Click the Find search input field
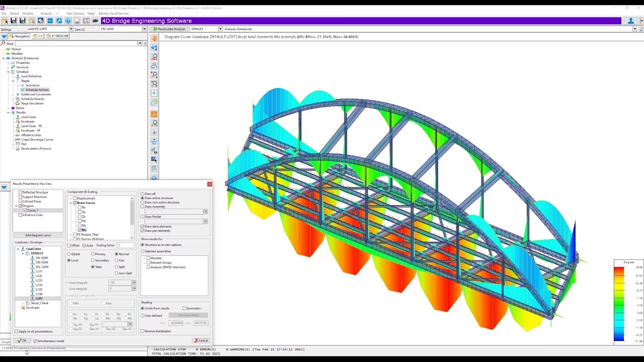Screen dimensions: 644x362 pyautogui.click(x=77, y=44)
